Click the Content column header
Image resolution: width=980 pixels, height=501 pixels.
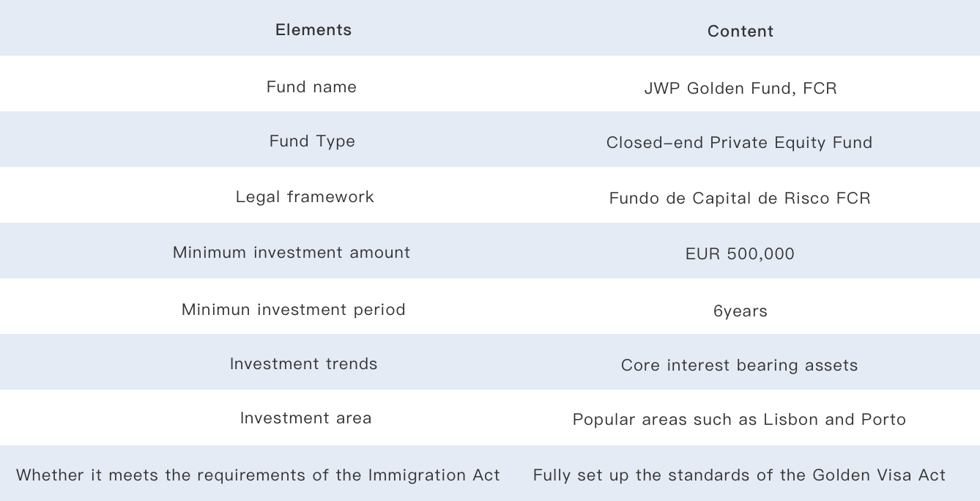[740, 31]
